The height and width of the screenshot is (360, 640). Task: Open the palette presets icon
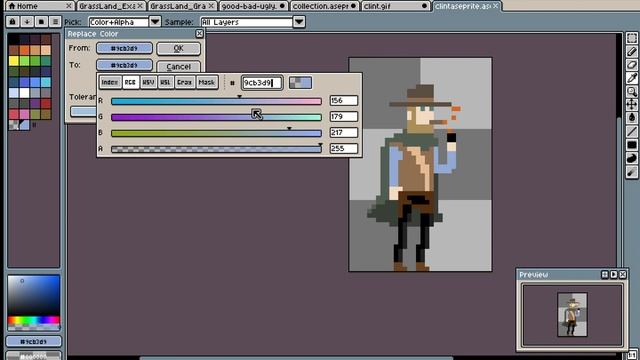click(x=41, y=22)
